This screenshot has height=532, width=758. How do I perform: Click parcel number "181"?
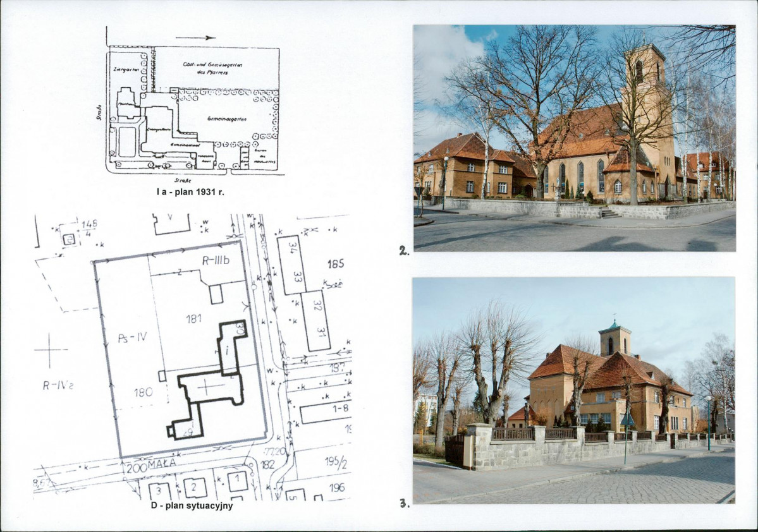(193, 318)
